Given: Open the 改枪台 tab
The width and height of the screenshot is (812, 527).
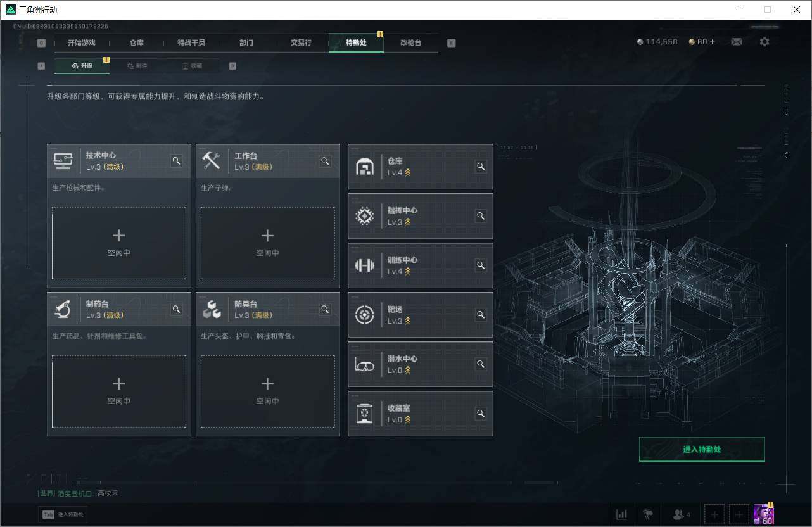Looking at the screenshot, I should pos(410,42).
